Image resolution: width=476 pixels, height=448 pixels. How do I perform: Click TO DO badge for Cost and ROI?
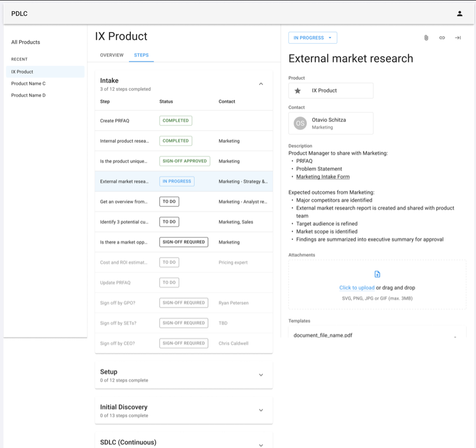coord(169,262)
